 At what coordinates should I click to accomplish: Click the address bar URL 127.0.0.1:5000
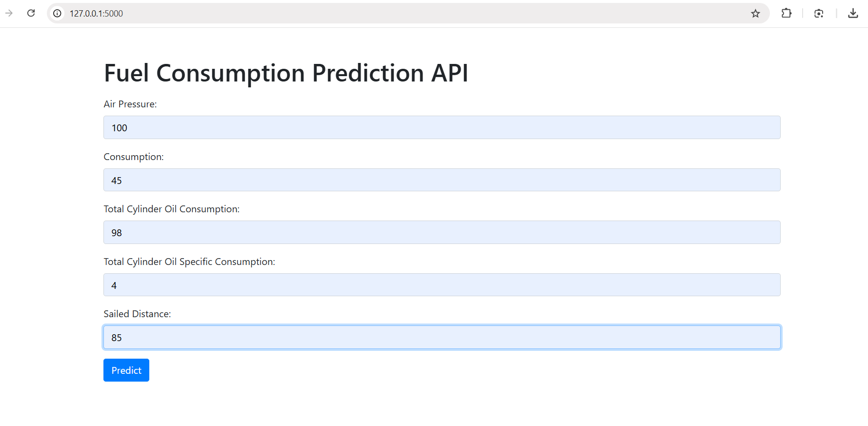96,14
